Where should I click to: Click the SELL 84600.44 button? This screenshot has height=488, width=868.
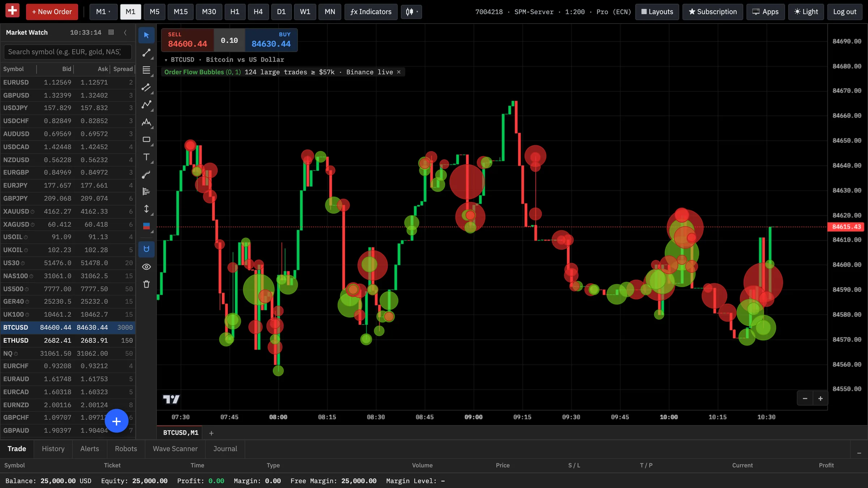click(x=187, y=40)
